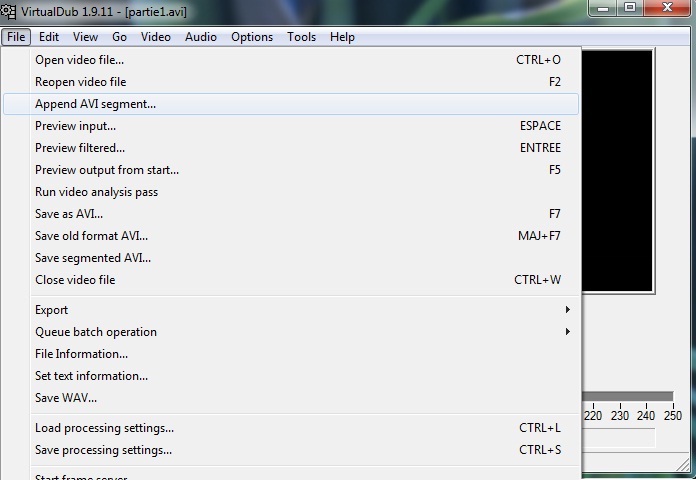Open the View menu
696x480 pixels.
85,37
